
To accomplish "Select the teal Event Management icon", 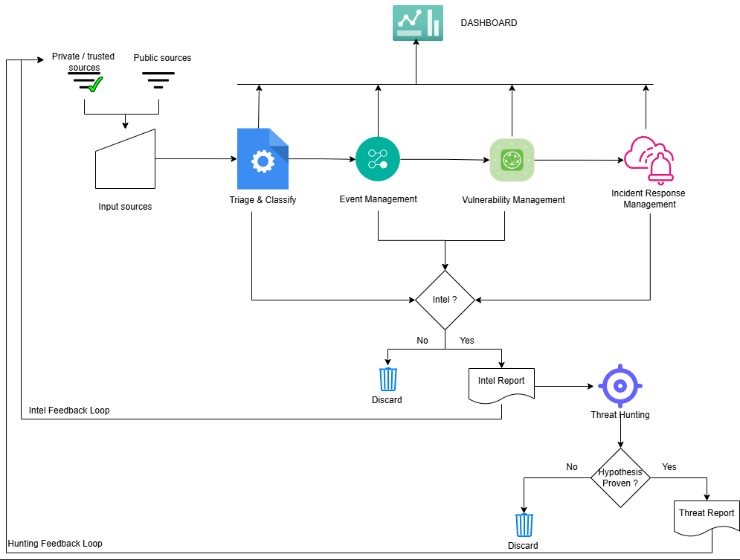I will tap(378, 159).
